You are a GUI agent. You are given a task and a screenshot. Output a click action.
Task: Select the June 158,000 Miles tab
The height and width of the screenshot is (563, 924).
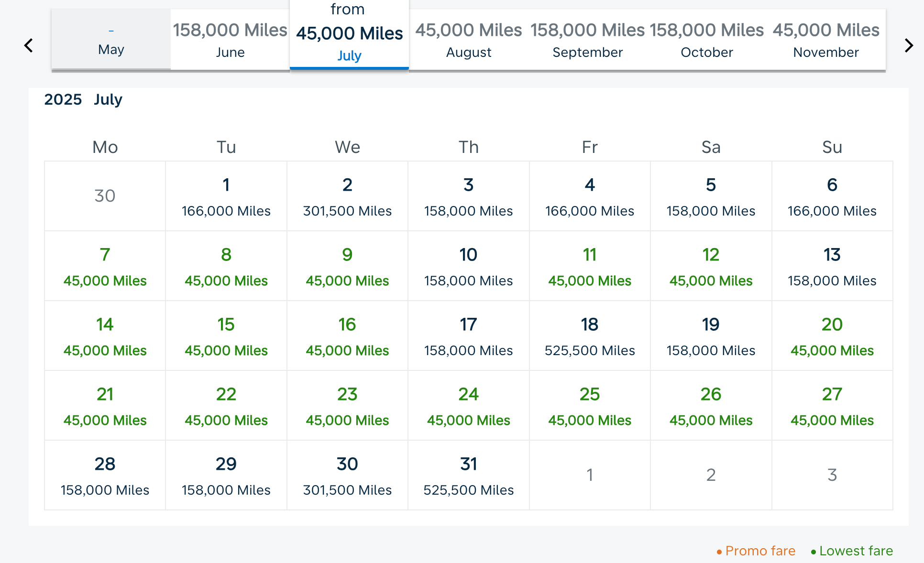[230, 40]
